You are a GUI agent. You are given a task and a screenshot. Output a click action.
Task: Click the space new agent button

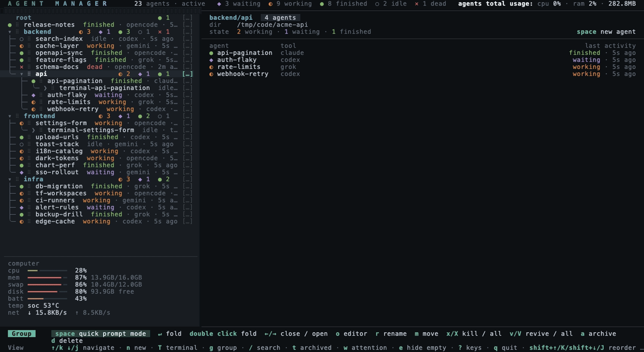click(x=606, y=32)
